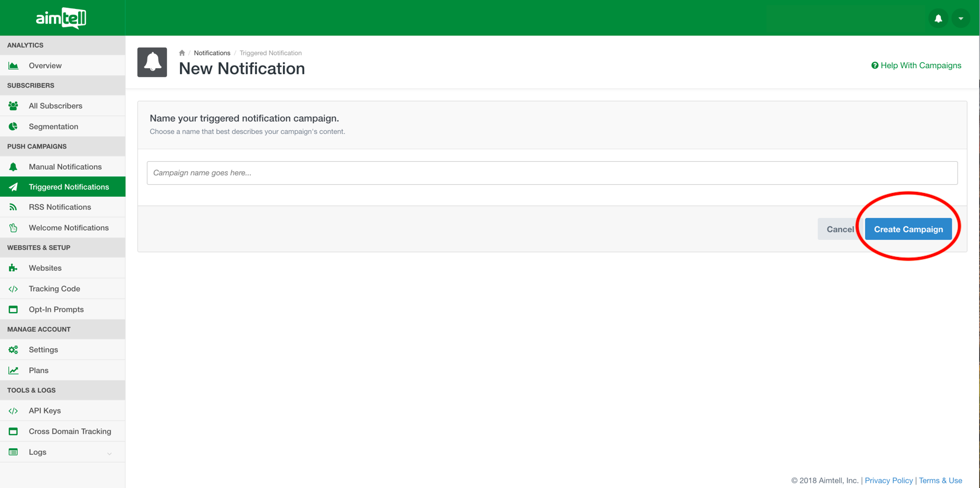
Task: Open the account dropdown arrow in header
Action: coord(960,18)
